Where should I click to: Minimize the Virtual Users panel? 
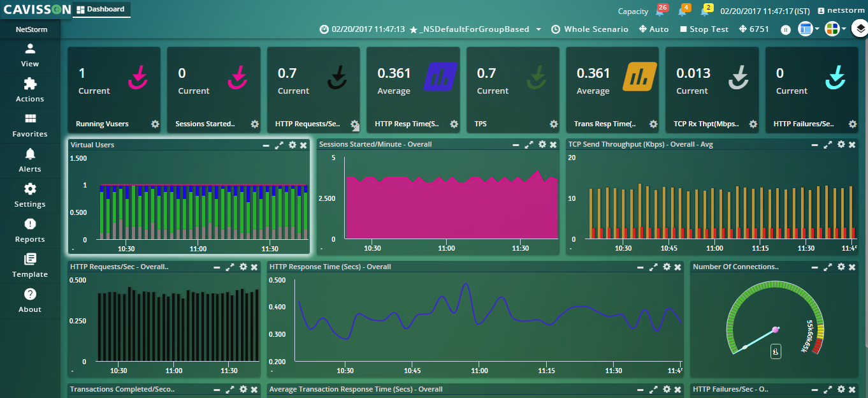[x=266, y=145]
